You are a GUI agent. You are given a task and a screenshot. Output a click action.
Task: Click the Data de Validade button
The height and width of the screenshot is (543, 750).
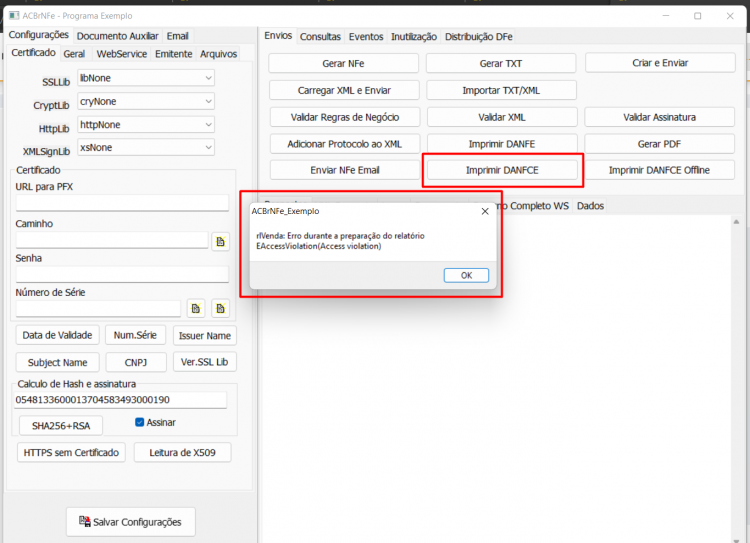(x=57, y=335)
